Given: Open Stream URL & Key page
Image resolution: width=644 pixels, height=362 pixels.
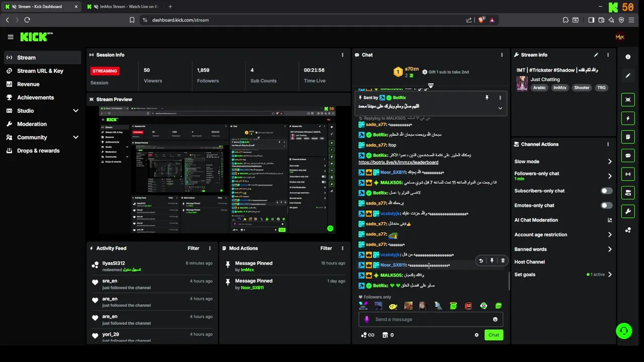Looking at the screenshot, I should (42, 71).
